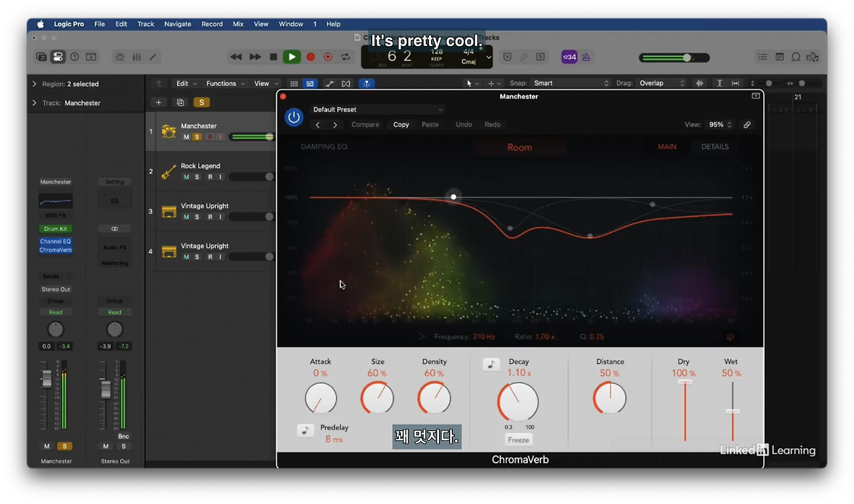Viewport: 854px width, 504px height.
Task: Toggle the Metronome click icon
Action: coord(586,57)
